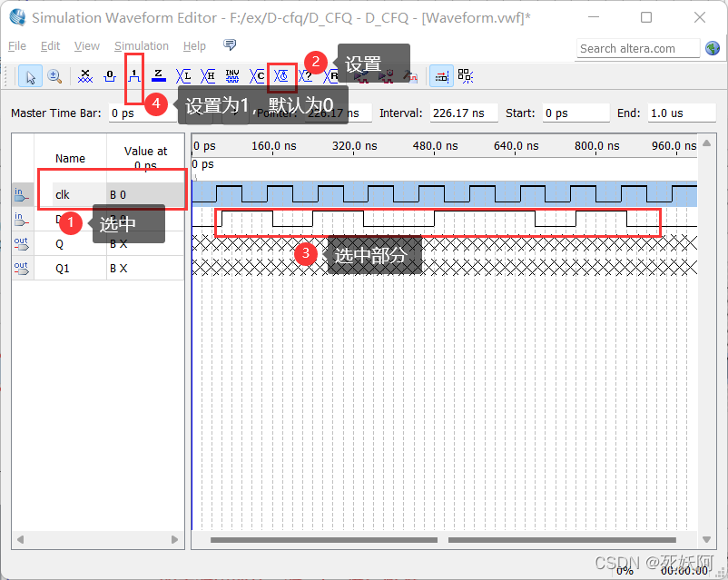Screen dimensions: 728x580
Task: Click the Search altera.com field
Action: point(638,48)
